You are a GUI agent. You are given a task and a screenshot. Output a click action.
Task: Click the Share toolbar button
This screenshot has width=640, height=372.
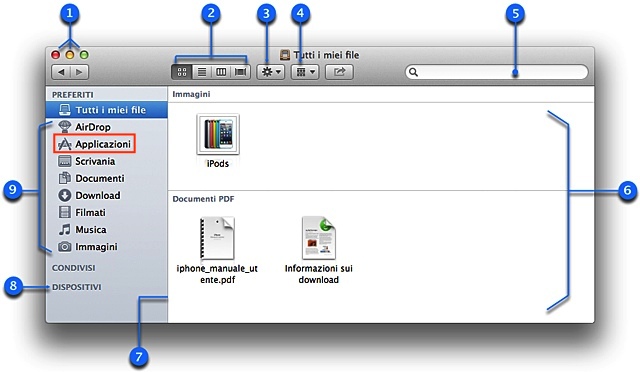[x=339, y=72]
